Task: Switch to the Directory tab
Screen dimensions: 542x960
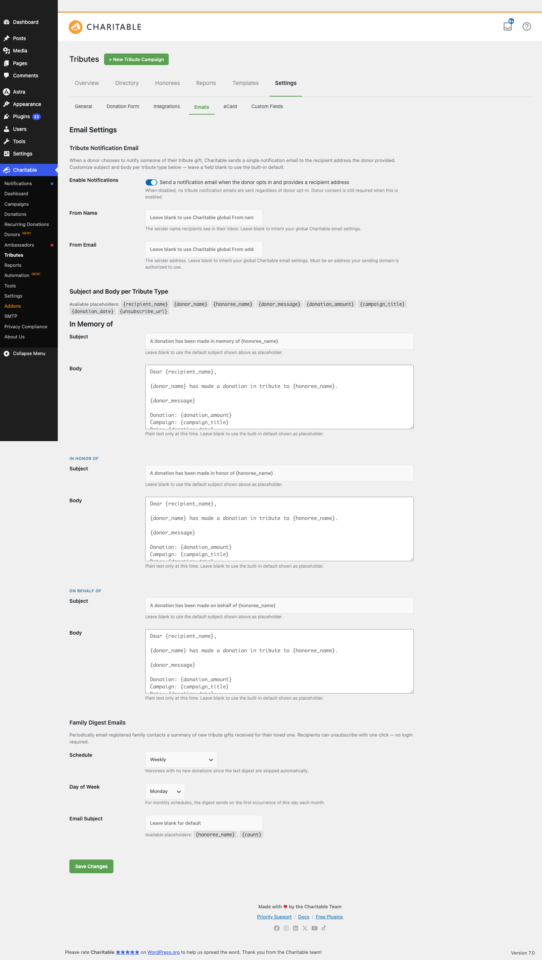Action: tap(127, 83)
